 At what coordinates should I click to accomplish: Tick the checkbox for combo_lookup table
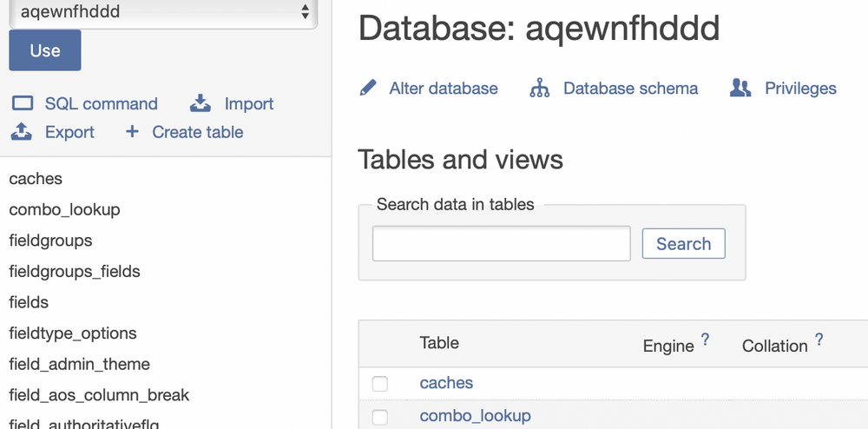pyautogui.click(x=380, y=417)
